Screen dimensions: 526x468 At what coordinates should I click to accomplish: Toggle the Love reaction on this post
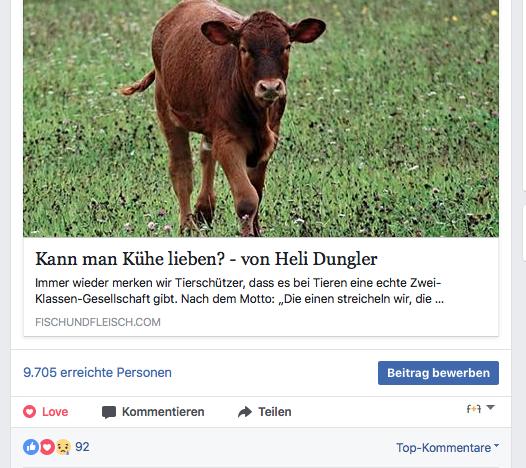point(46,412)
